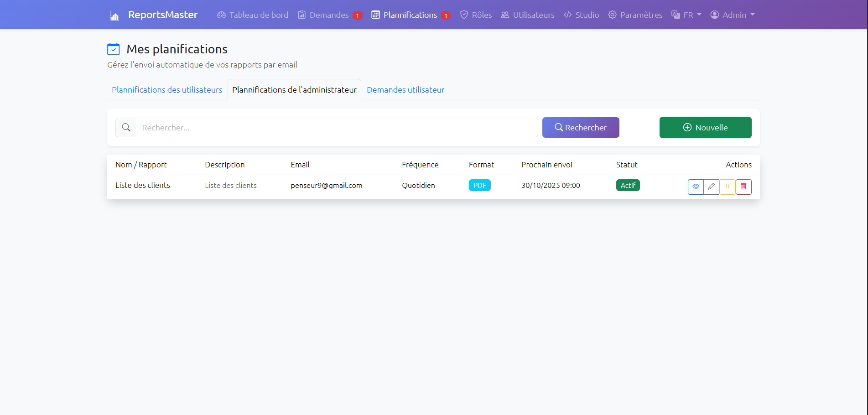Click the ReportsMaster chart logo icon
The image size is (868, 415).
tap(114, 16)
